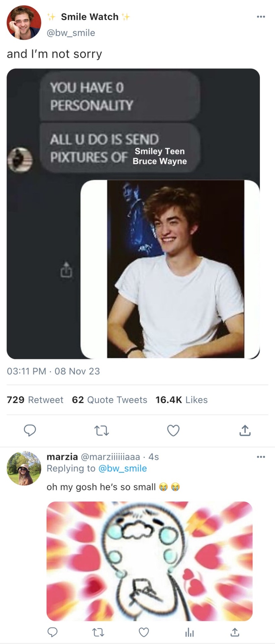Open marzia's profile avatar
275x644 pixels.
(x=24, y=468)
